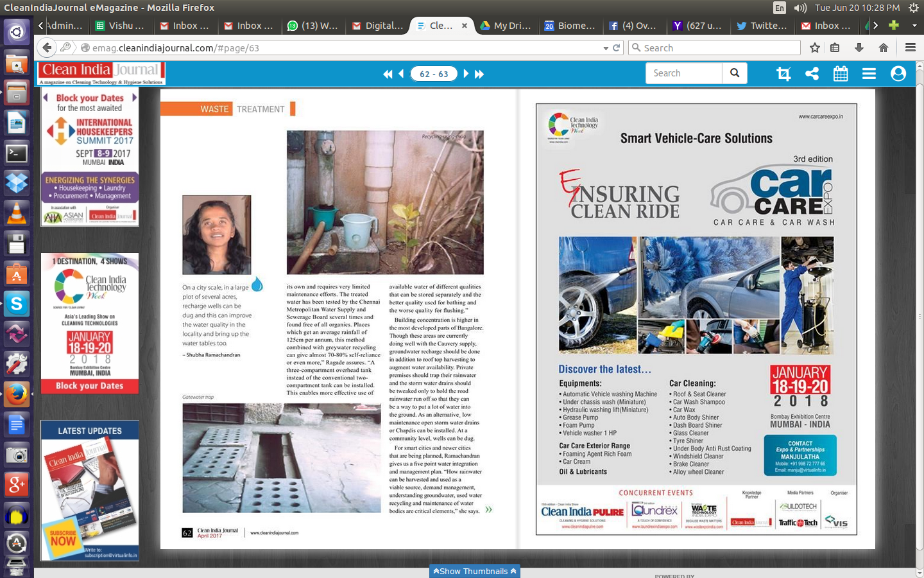Click Subscribe Now on Latest Updates
924x578 pixels.
(x=63, y=538)
